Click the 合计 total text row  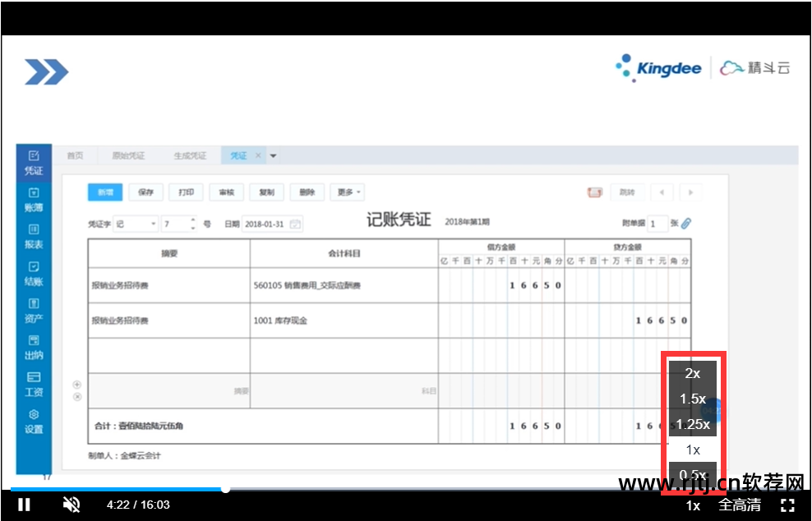coord(139,426)
